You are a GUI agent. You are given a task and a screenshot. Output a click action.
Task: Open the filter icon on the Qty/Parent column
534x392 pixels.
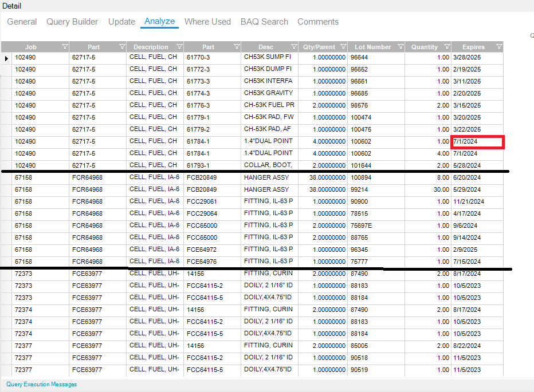[343, 46]
